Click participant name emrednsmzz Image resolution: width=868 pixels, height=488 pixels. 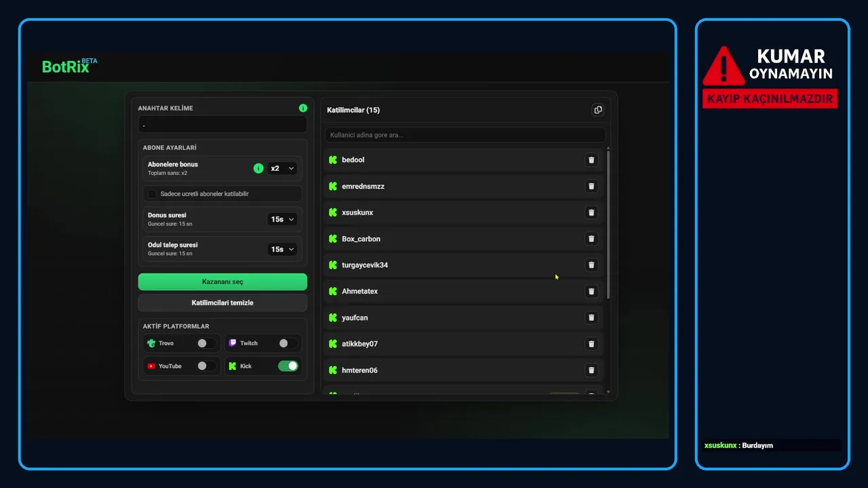(x=363, y=186)
